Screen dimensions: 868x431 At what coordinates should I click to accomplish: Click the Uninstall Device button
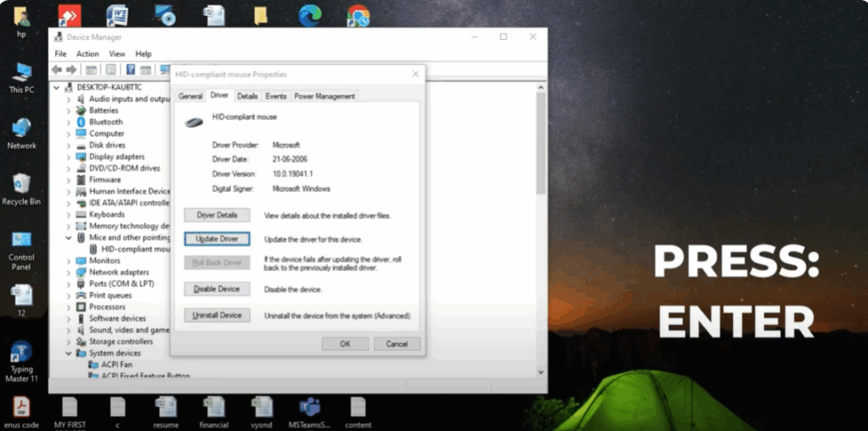coord(217,316)
